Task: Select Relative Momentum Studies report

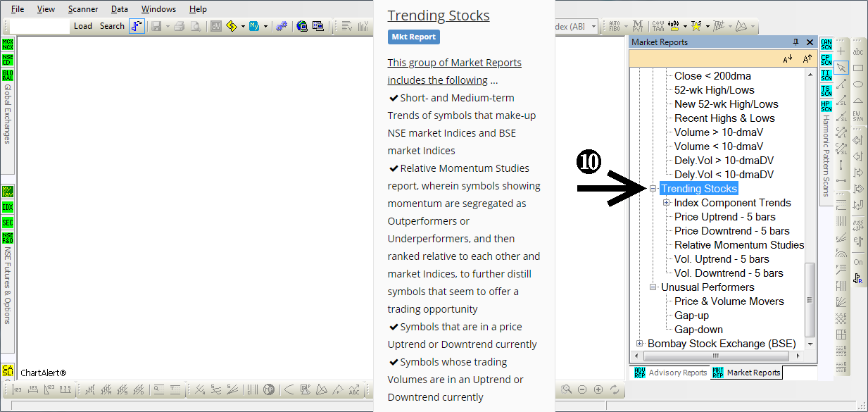Action: pos(739,245)
